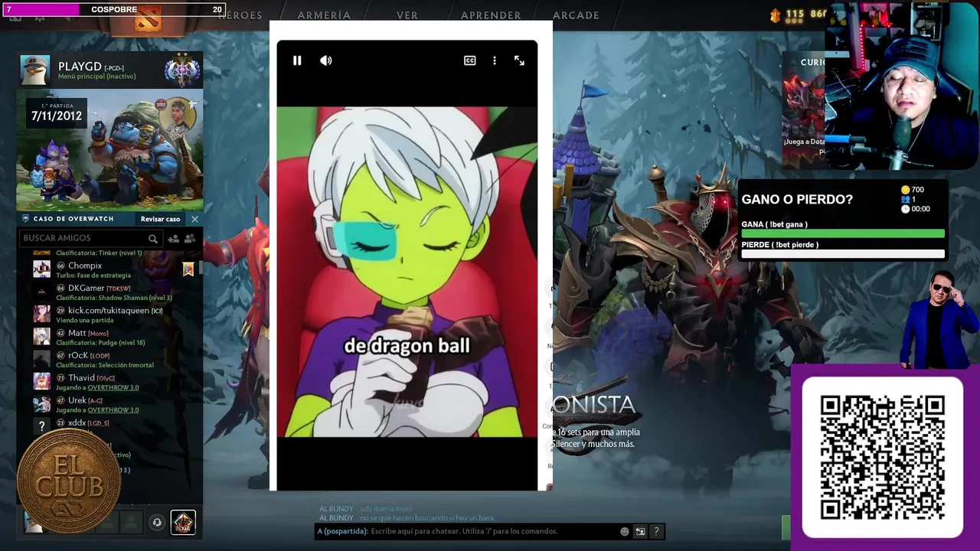Open the HEROES tab in the Dota menu
Viewport: 980px width, 551px height.
coord(240,15)
